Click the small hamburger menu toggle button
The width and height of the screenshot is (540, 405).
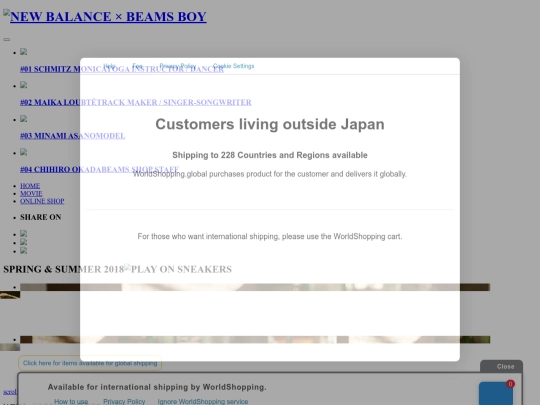point(7,39)
